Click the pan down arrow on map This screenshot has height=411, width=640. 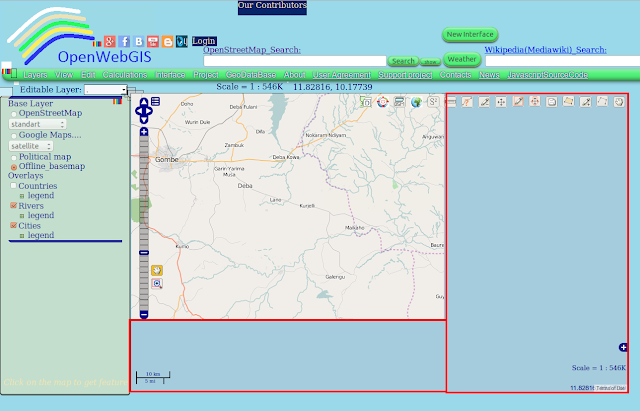pos(144,120)
